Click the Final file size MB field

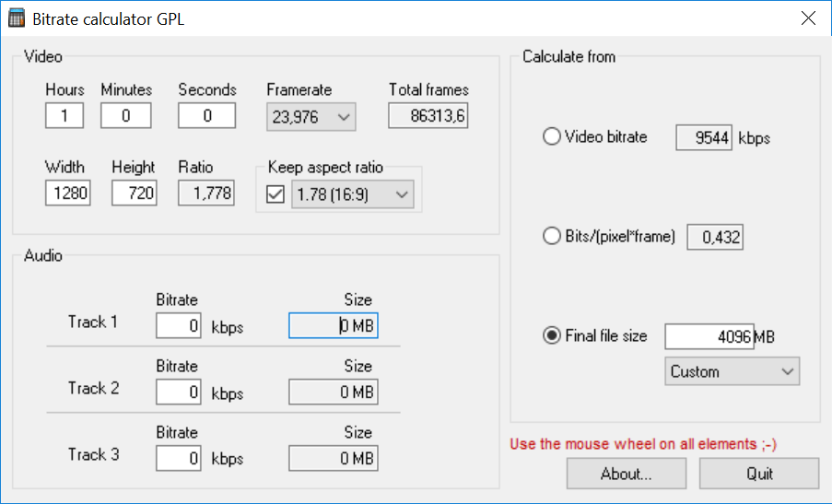[709, 337]
